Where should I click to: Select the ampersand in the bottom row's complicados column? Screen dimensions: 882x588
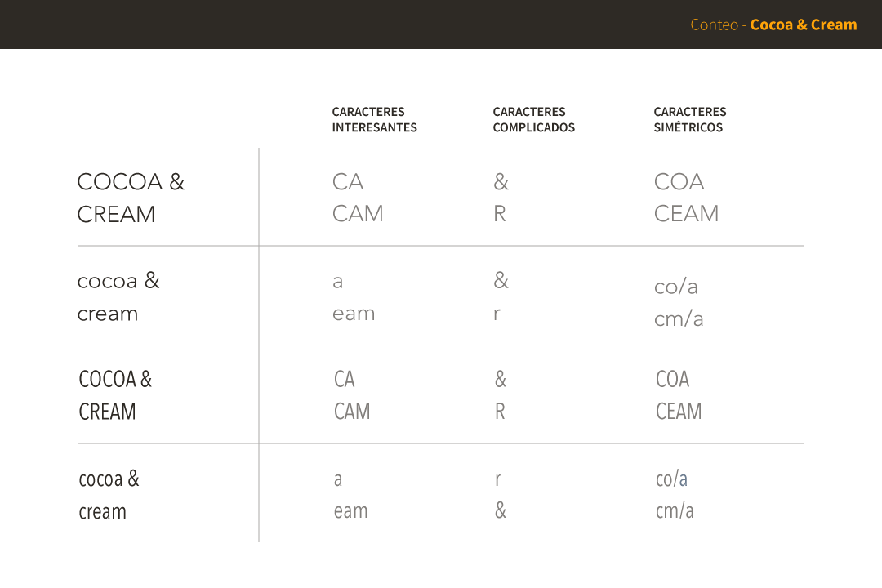500,511
